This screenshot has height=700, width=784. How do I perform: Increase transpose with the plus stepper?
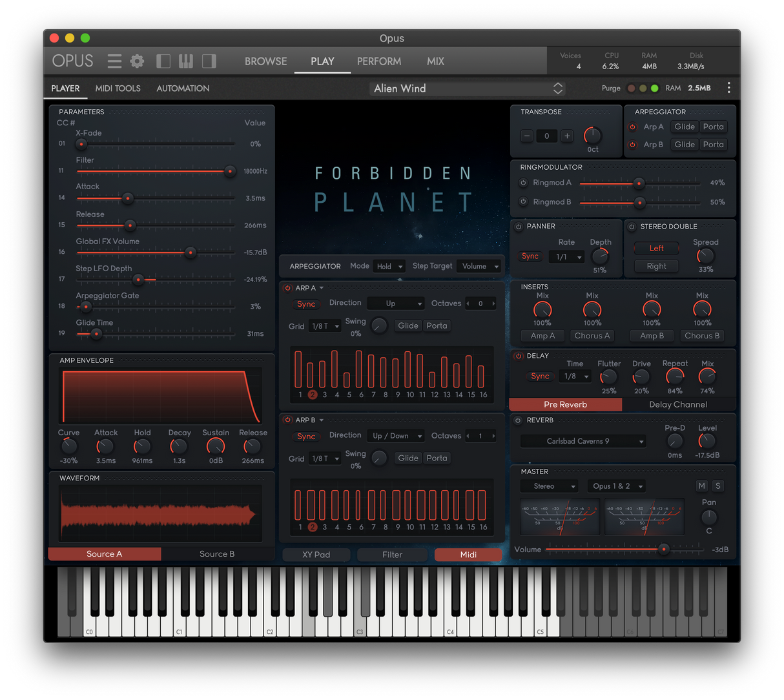(x=566, y=136)
